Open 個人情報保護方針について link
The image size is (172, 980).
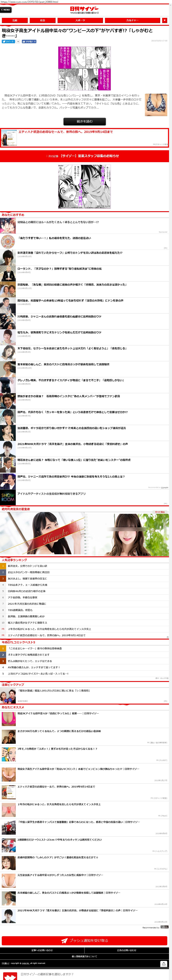click(84, 956)
